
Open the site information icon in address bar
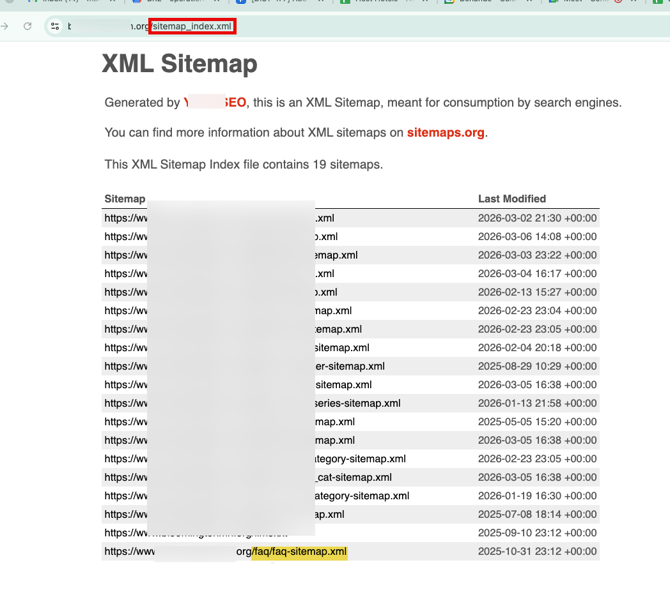pyautogui.click(x=55, y=26)
